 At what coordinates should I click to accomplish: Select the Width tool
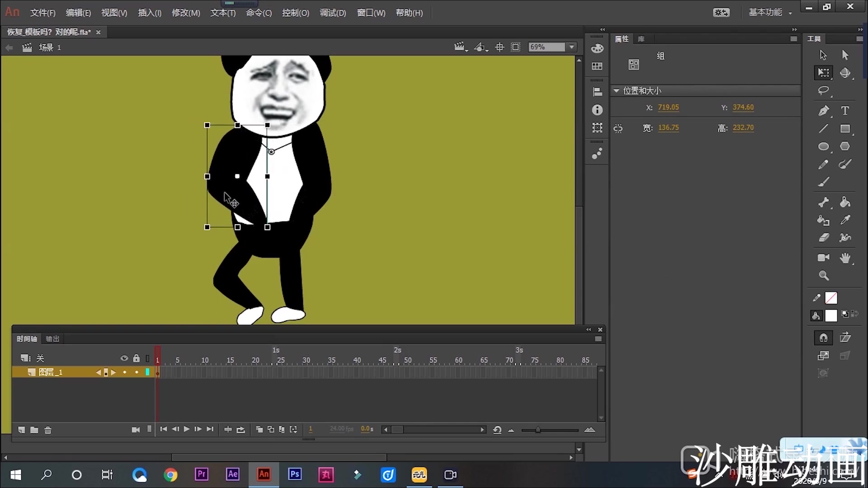click(845, 238)
